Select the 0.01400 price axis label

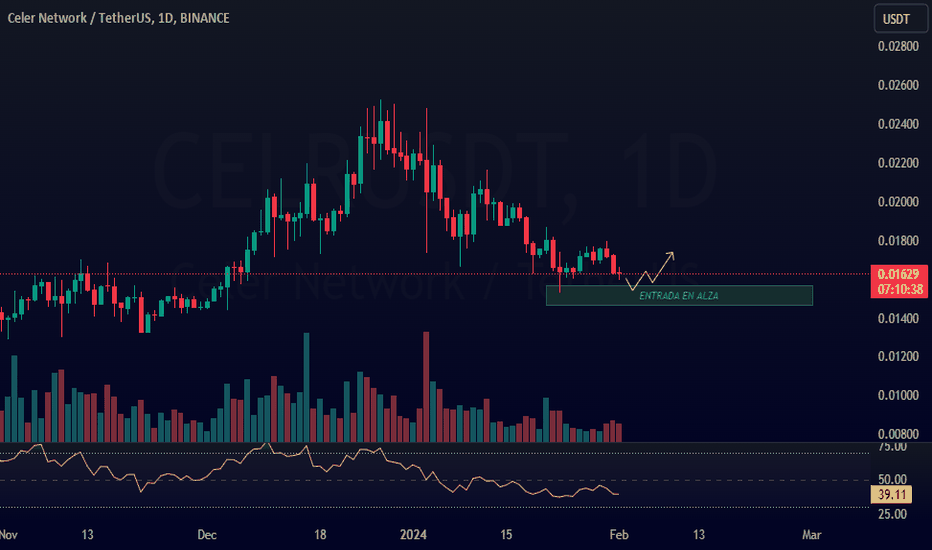[898, 319]
